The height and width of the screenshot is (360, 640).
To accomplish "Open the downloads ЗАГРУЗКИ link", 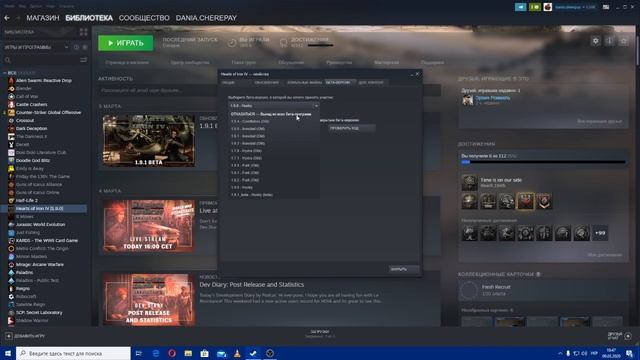I will 320,332.
